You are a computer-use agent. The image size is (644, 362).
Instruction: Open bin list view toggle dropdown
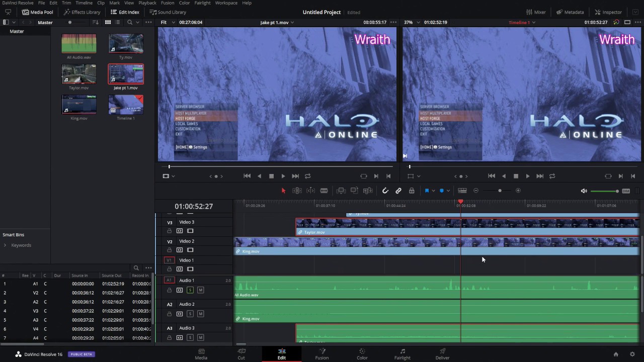tap(14, 23)
